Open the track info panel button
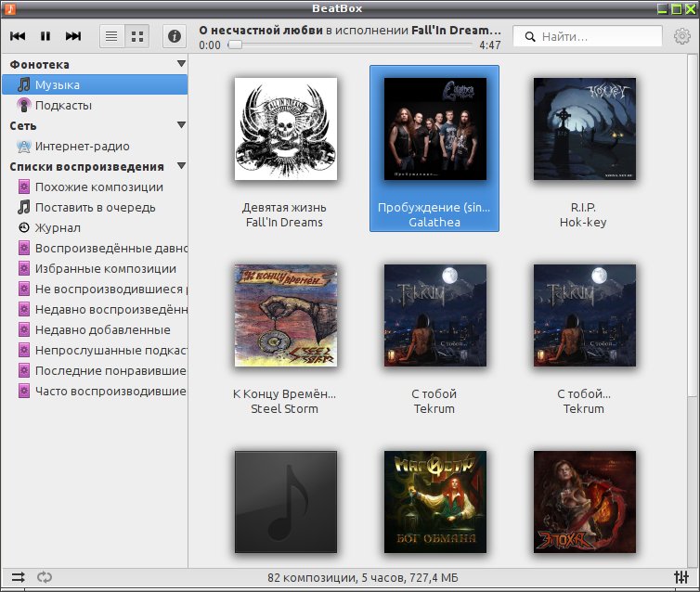 point(175,36)
